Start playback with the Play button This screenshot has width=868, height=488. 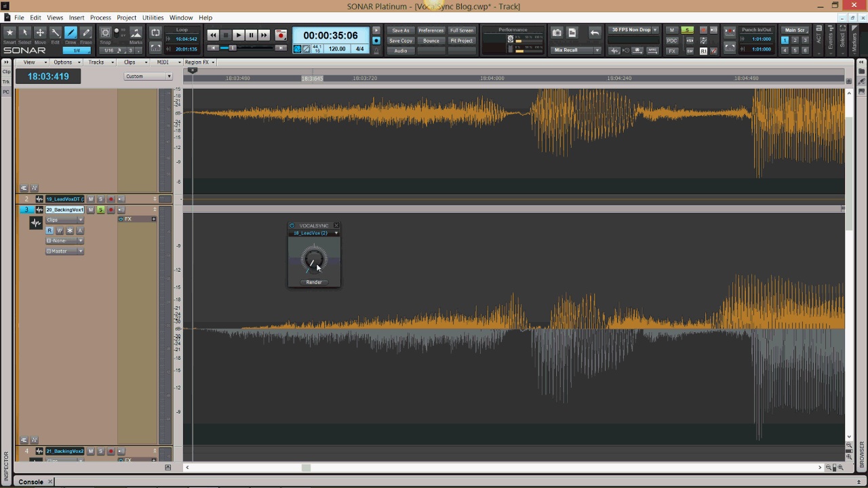point(238,35)
